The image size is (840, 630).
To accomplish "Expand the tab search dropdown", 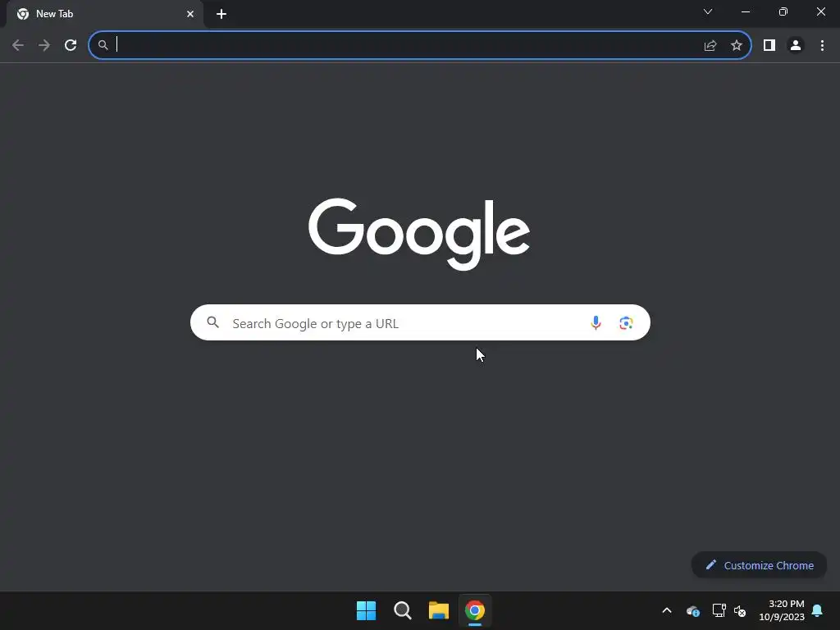I will coord(708,11).
